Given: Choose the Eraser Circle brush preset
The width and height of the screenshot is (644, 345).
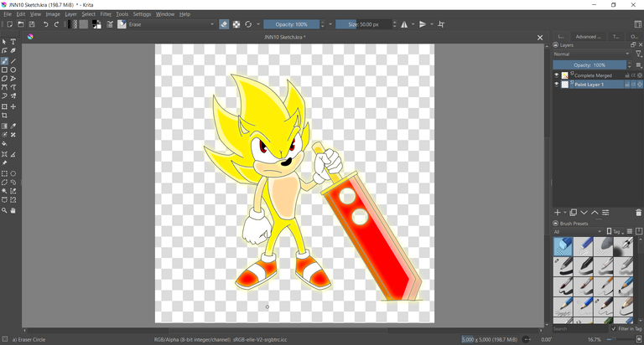Looking at the screenshot, I should click(x=563, y=247).
